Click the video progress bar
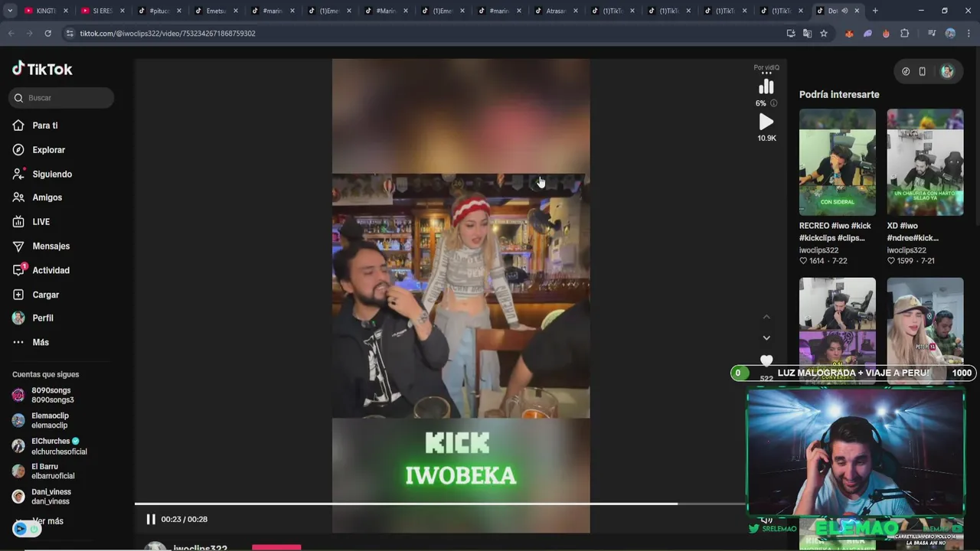This screenshot has width=980, height=551. [440, 504]
